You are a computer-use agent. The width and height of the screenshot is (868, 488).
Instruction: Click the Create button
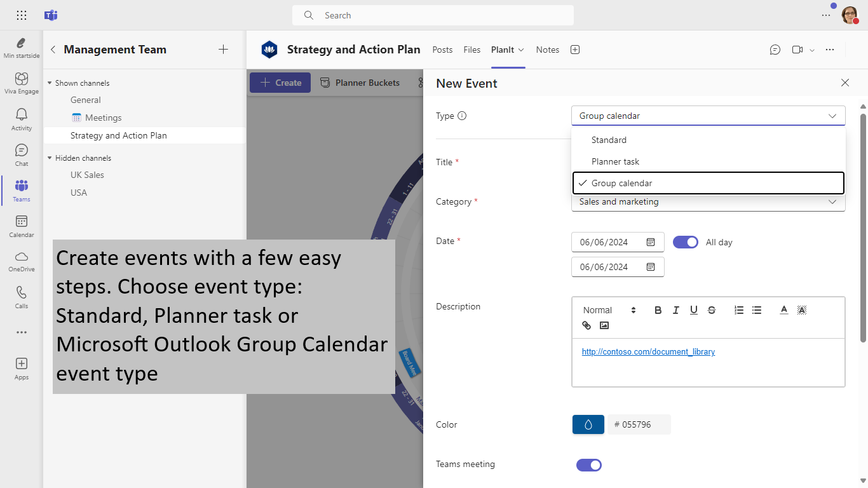click(x=280, y=83)
